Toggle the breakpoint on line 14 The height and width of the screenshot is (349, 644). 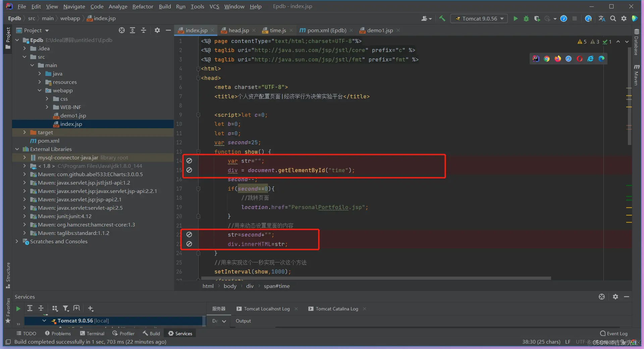189,161
